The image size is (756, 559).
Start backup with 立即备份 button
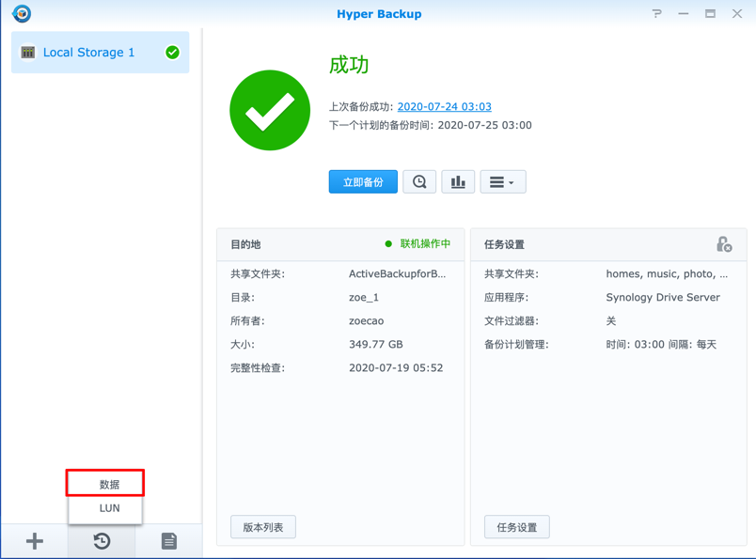[x=363, y=181]
